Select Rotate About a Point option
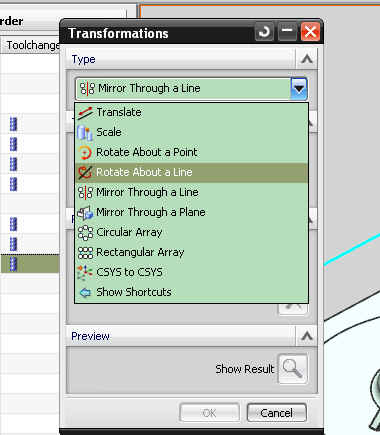Viewport: 380px width, 435px height. [191, 152]
